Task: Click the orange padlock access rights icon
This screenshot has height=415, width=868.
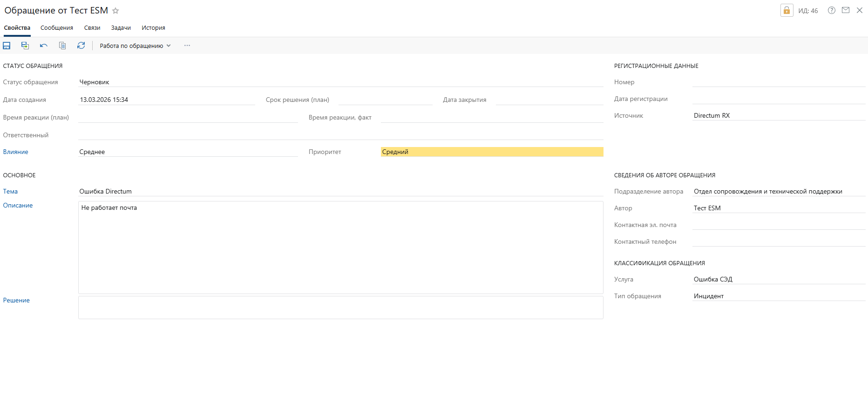Action: 787,11
